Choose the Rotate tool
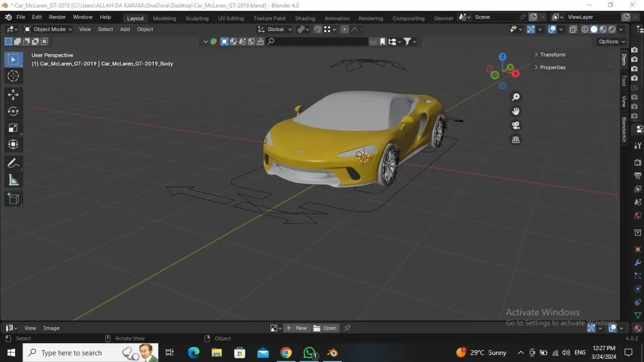The image size is (644, 362). click(x=13, y=112)
